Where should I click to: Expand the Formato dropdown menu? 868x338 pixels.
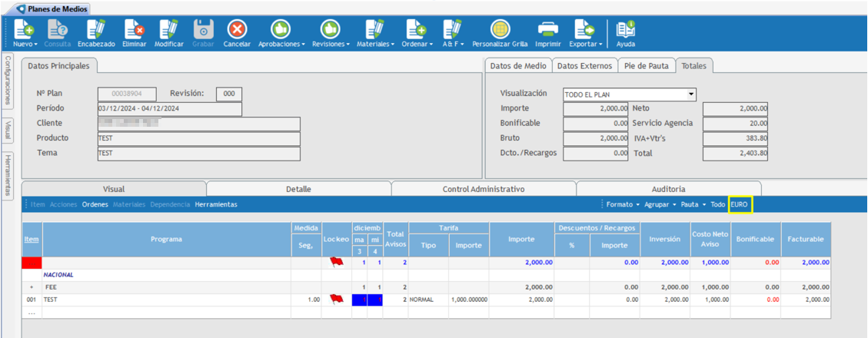pos(623,205)
